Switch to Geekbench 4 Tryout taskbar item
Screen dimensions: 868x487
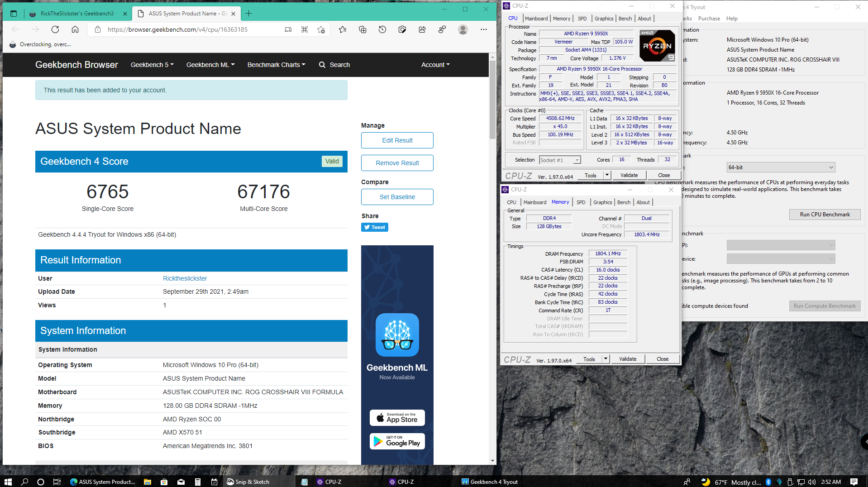point(490,482)
